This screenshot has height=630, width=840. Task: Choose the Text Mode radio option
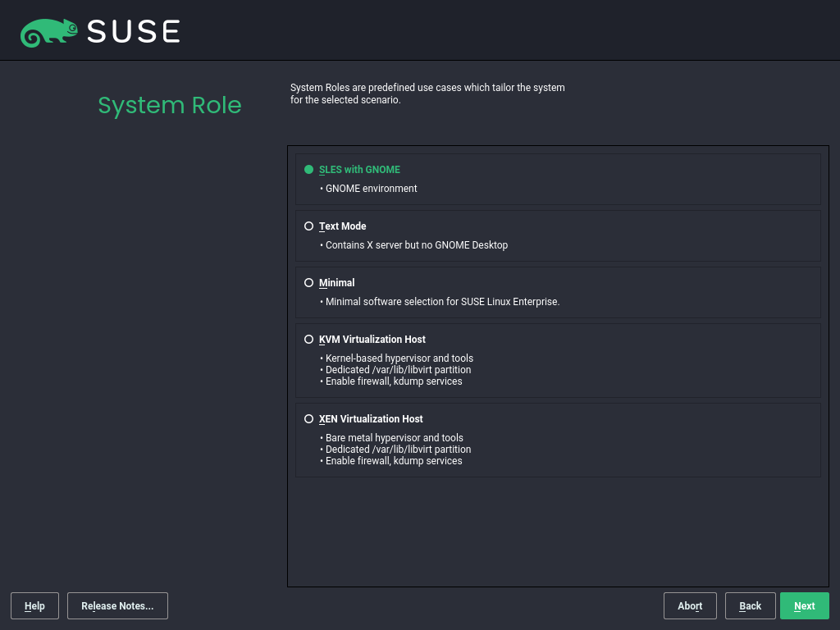click(x=309, y=226)
